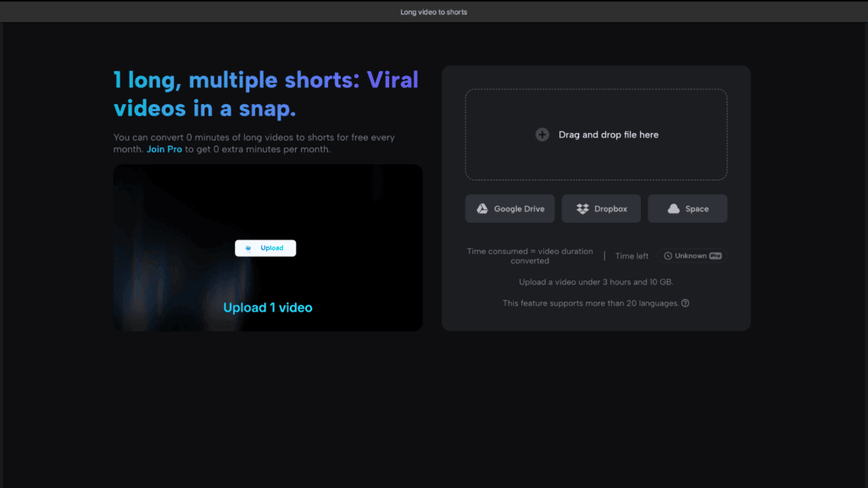
Task: Choose Dropbox as upload source
Action: click(x=601, y=208)
